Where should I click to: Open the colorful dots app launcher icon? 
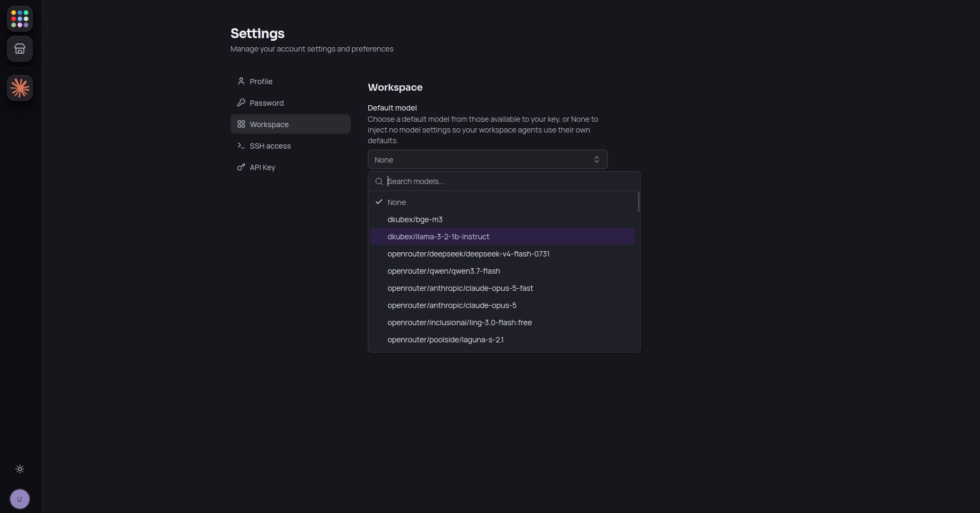point(20,19)
